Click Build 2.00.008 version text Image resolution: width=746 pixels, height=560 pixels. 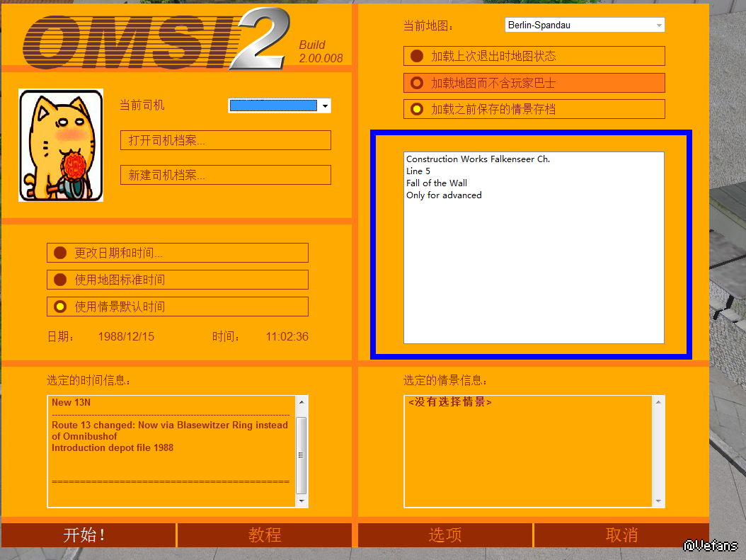[321, 52]
